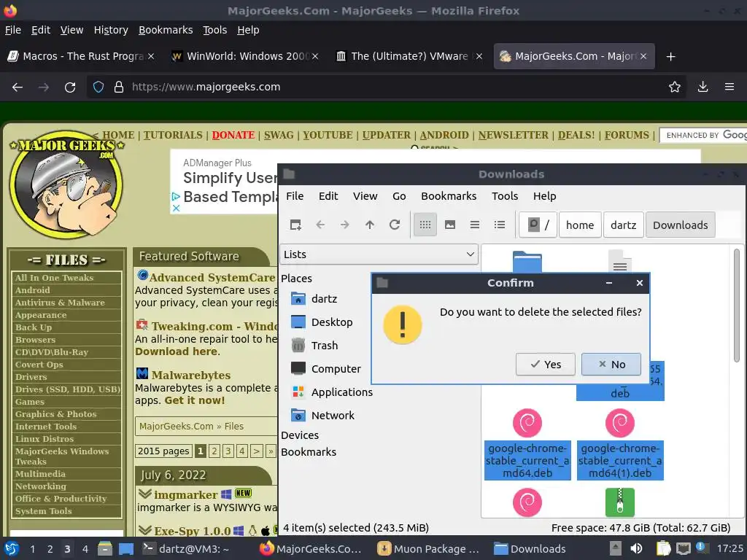Image resolution: width=747 pixels, height=560 pixels.
Task: Open Tools menu in Downloads window
Action: coord(505,196)
